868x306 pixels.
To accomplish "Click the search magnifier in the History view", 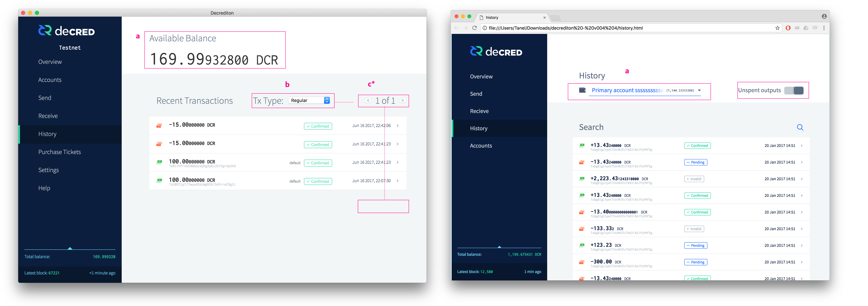I will 800,127.
